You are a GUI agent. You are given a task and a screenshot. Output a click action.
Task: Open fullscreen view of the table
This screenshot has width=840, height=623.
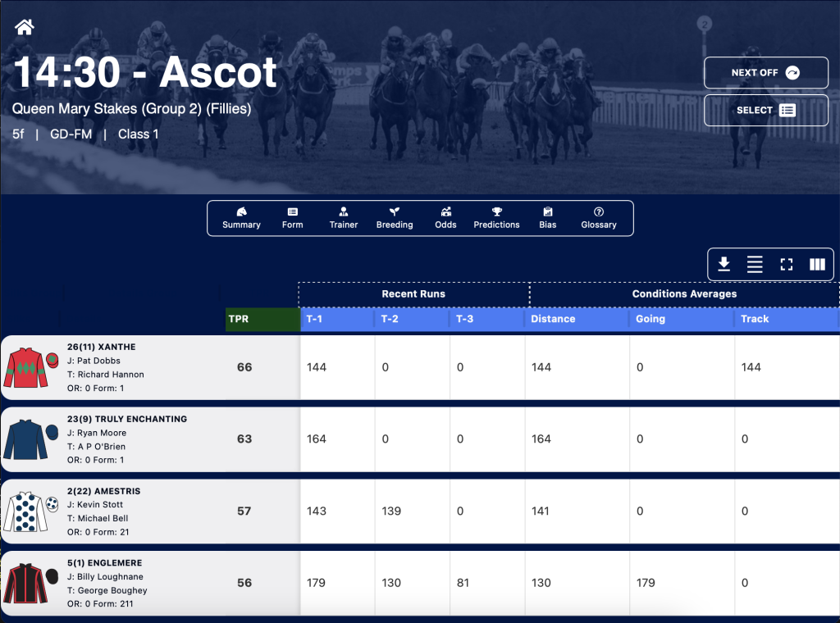click(786, 264)
